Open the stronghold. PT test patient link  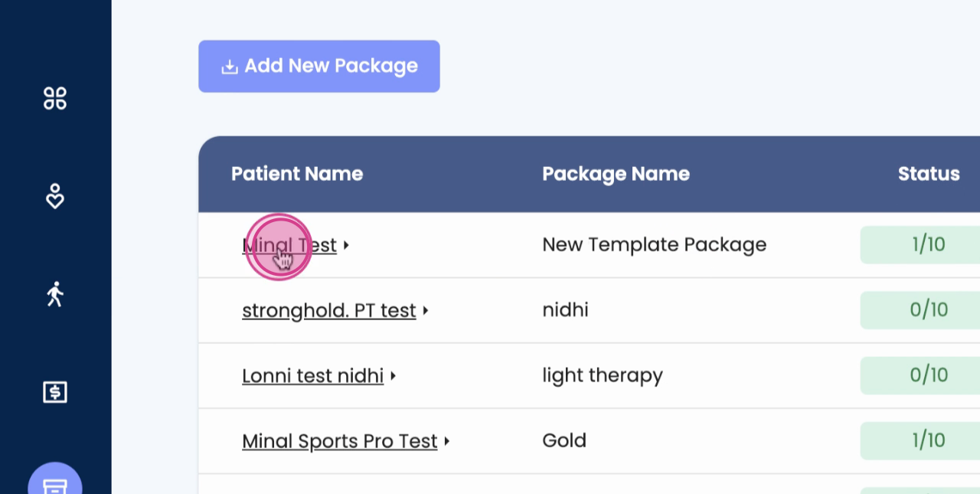(x=328, y=310)
